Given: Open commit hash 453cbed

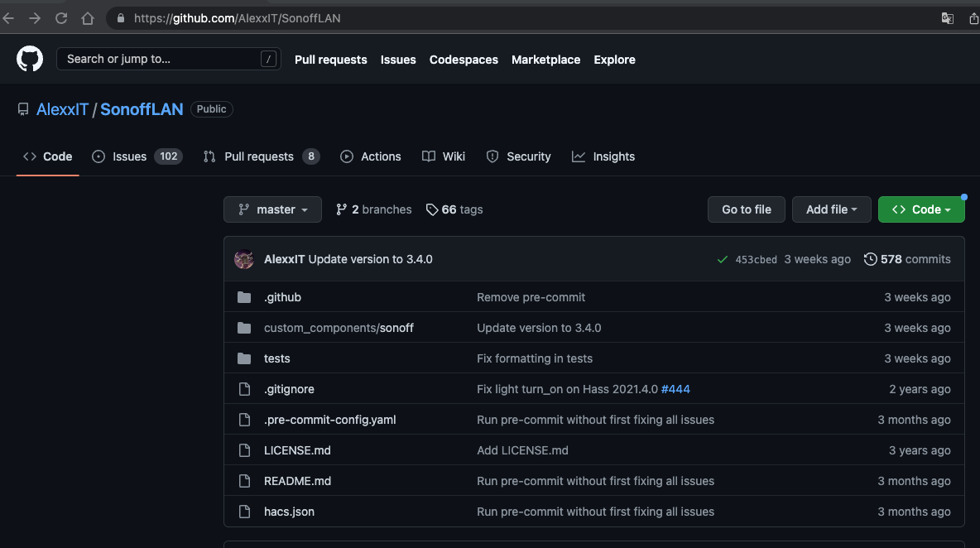Looking at the screenshot, I should [756, 260].
